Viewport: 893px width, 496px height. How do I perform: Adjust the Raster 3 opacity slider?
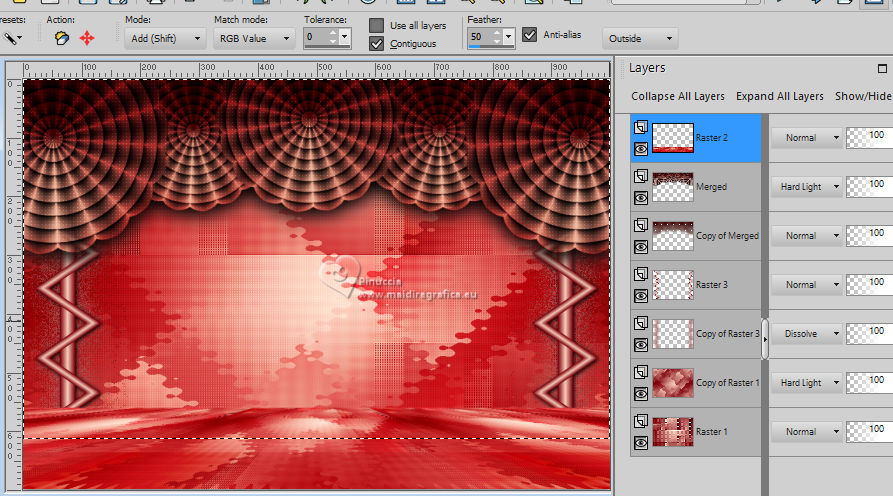point(870,285)
